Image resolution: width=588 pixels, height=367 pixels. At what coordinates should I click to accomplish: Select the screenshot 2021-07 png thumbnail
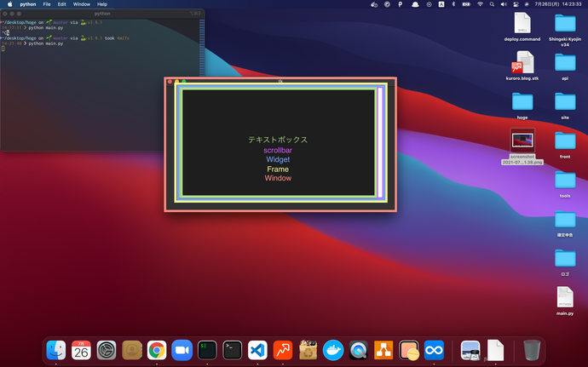[522, 140]
